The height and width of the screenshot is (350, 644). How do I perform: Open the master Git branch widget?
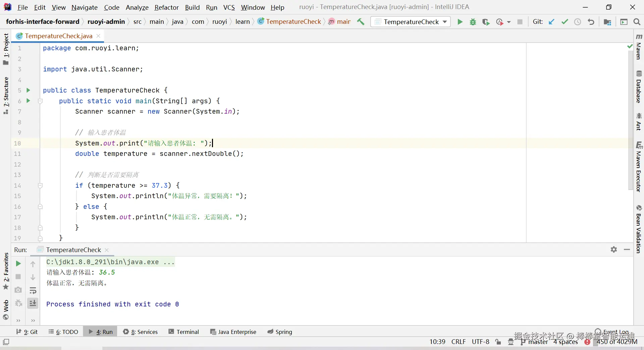coord(535,342)
